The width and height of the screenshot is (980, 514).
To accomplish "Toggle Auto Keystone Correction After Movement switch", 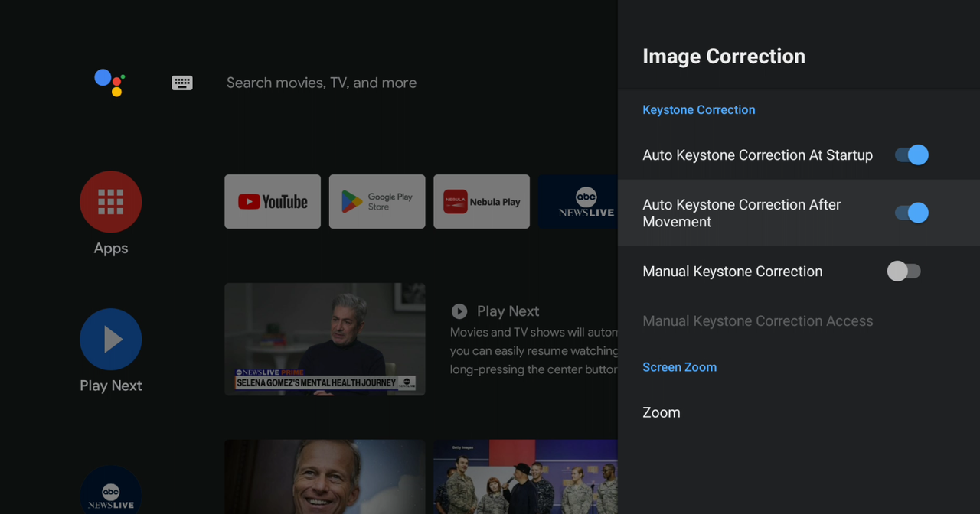I will tap(911, 213).
